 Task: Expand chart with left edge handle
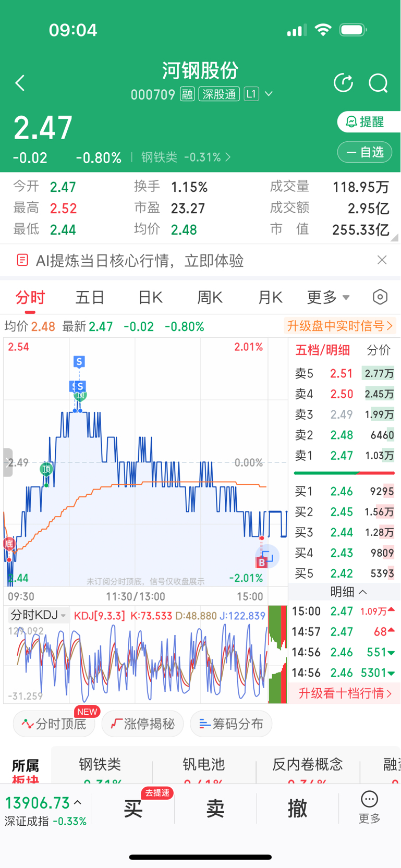[7, 462]
